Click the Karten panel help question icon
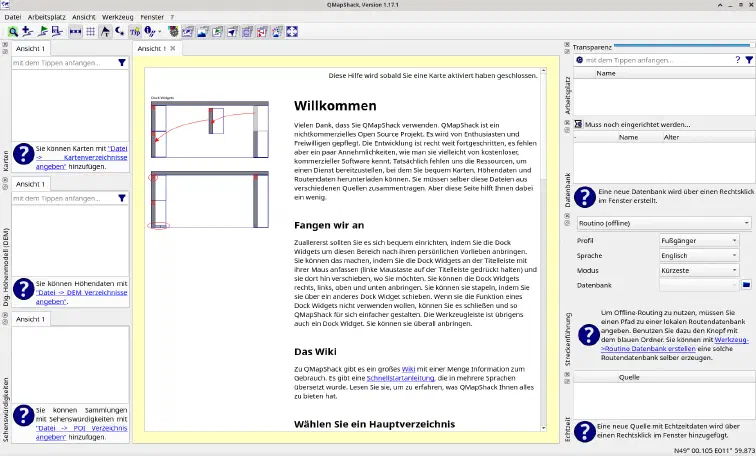The image size is (756, 456). (x=23, y=154)
